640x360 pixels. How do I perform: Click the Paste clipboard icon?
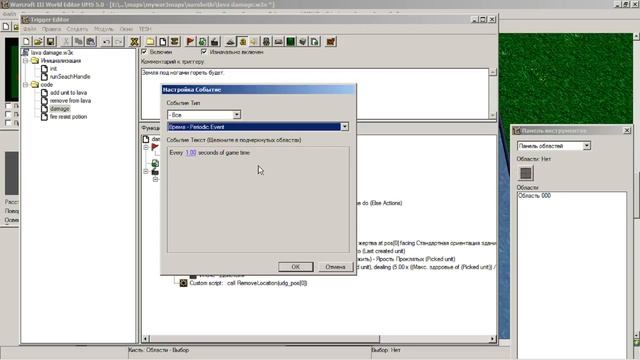91,42
